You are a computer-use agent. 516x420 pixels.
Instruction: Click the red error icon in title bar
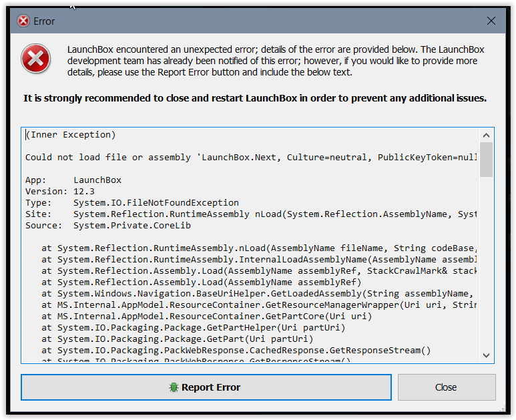coord(23,21)
